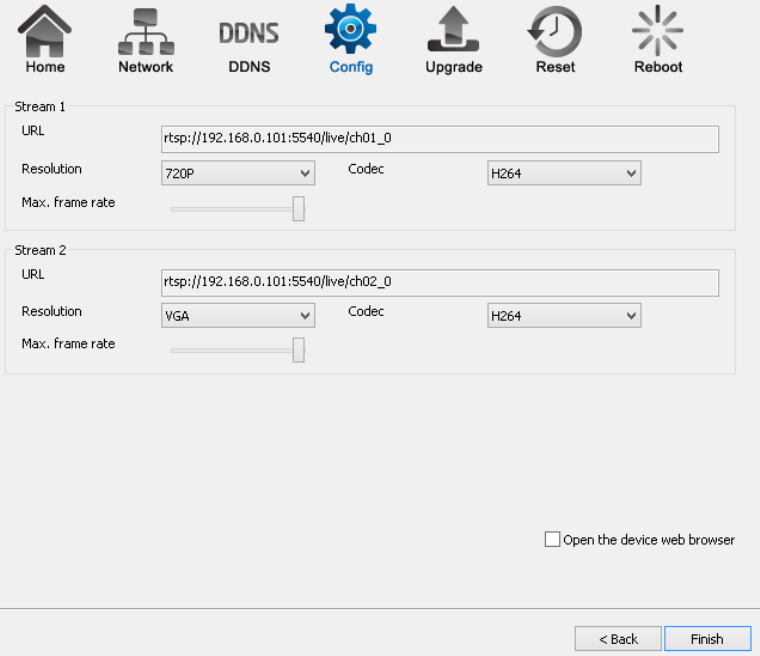
Task: Click the Finish button
Action: (x=707, y=639)
